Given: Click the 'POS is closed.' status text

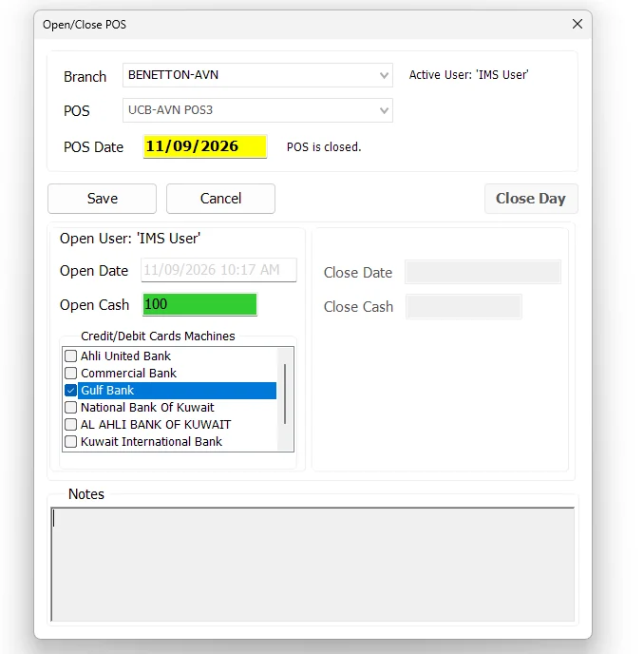Looking at the screenshot, I should [x=324, y=146].
